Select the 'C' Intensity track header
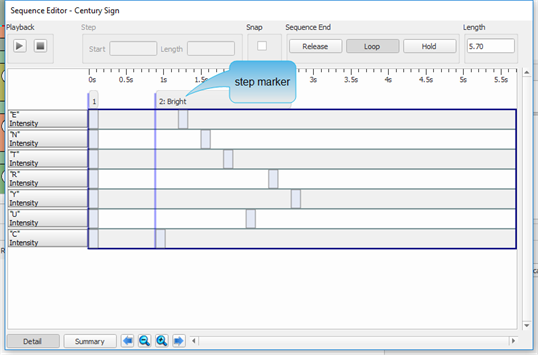 coord(48,239)
